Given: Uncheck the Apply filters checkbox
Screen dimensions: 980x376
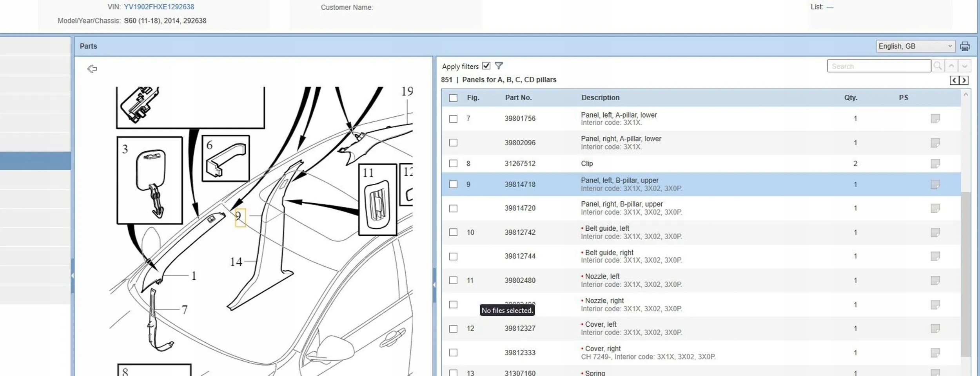Looking at the screenshot, I should click(x=486, y=66).
